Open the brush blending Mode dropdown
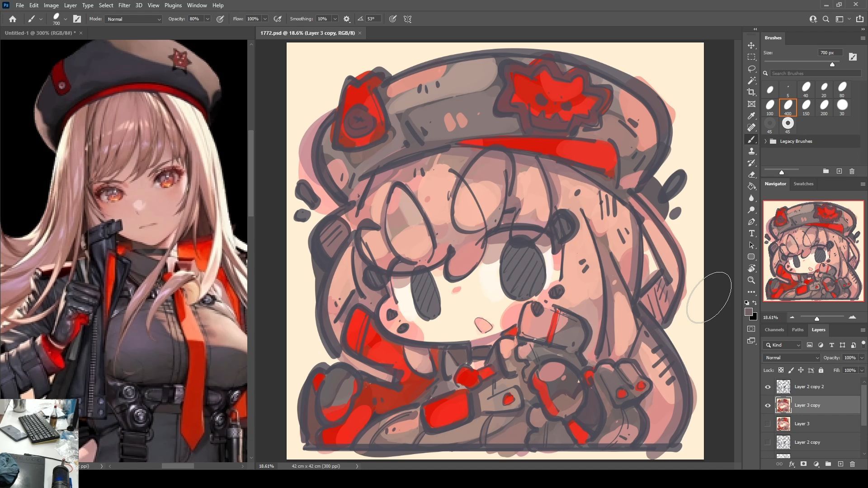The width and height of the screenshot is (868, 488). click(x=133, y=19)
